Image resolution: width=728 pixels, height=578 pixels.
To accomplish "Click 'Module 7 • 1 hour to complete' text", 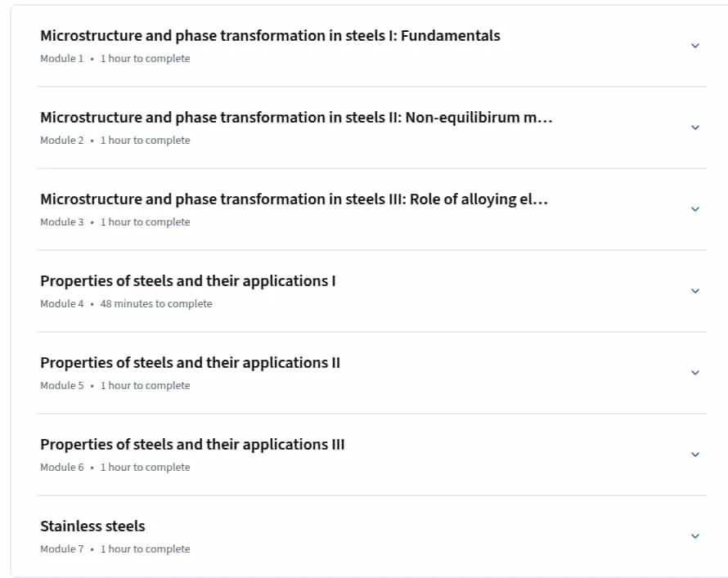I will point(115,549).
